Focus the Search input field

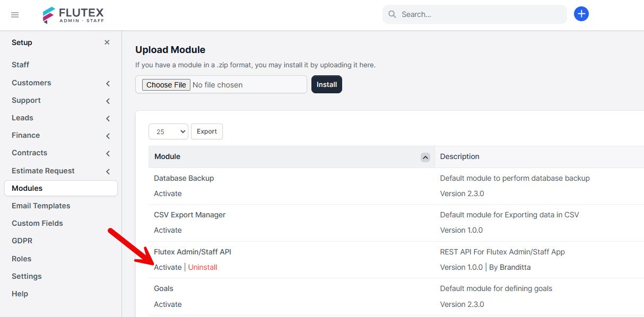[475, 14]
